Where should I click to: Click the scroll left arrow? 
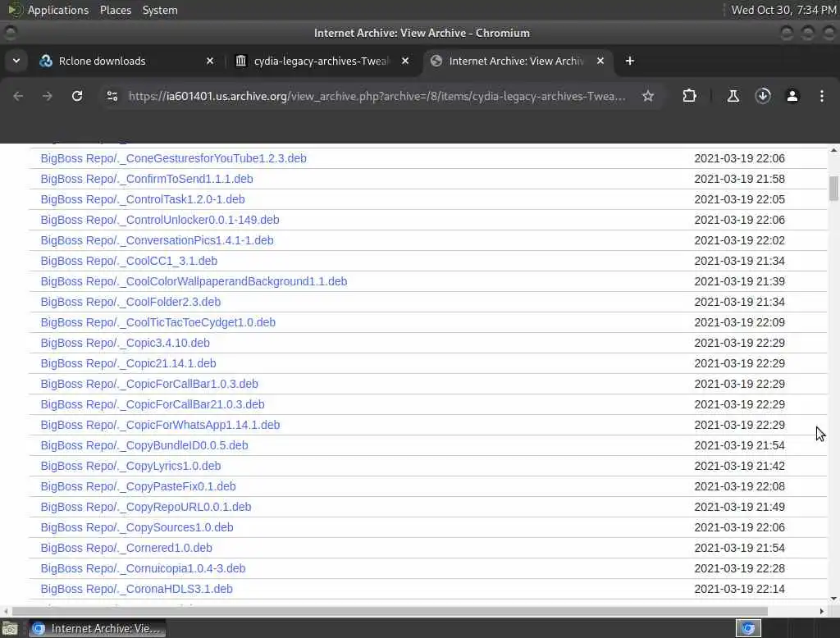pyautogui.click(x=6, y=611)
